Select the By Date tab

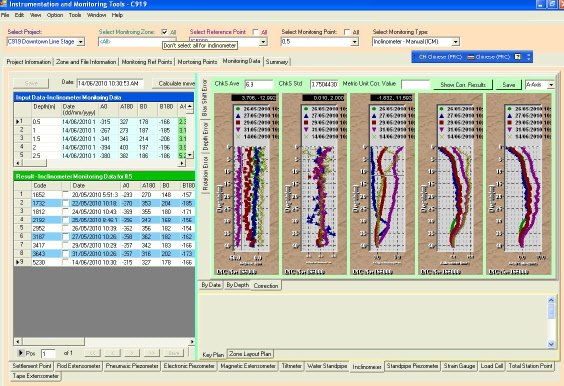[x=211, y=285]
